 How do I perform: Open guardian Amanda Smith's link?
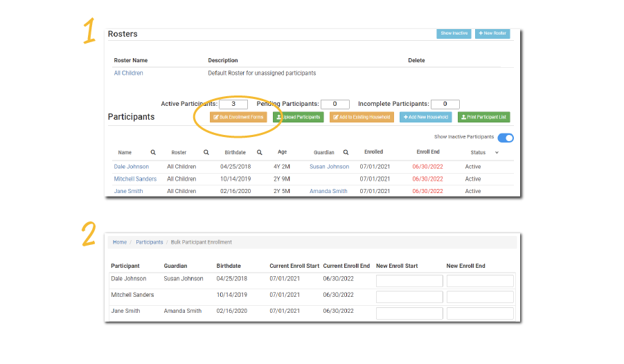(x=328, y=191)
